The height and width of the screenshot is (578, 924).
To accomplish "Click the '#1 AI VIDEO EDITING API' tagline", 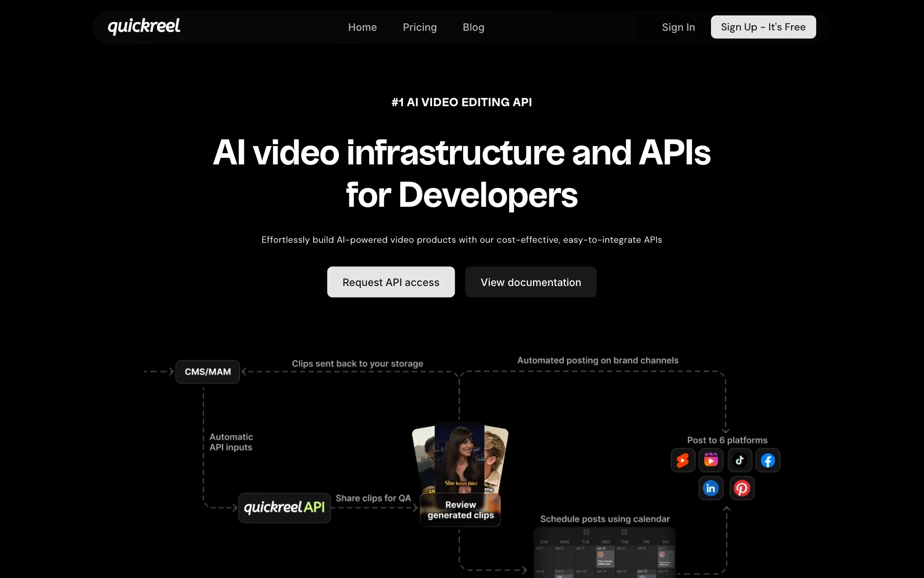I will tap(462, 102).
